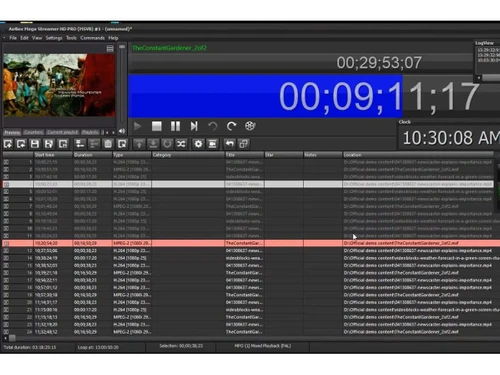Click the clip icon of row 1
This screenshot has height=375, width=500.
pyautogui.click(x=6, y=162)
